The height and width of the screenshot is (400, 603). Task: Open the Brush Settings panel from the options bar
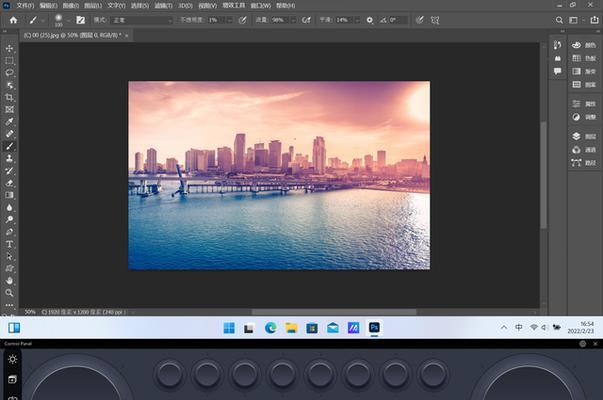coord(80,20)
